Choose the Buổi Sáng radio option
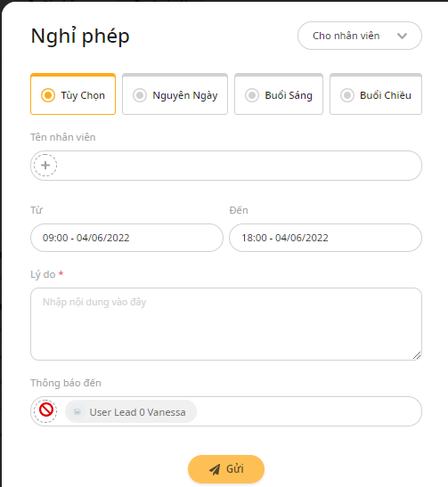This screenshot has height=487, width=448. [x=252, y=95]
